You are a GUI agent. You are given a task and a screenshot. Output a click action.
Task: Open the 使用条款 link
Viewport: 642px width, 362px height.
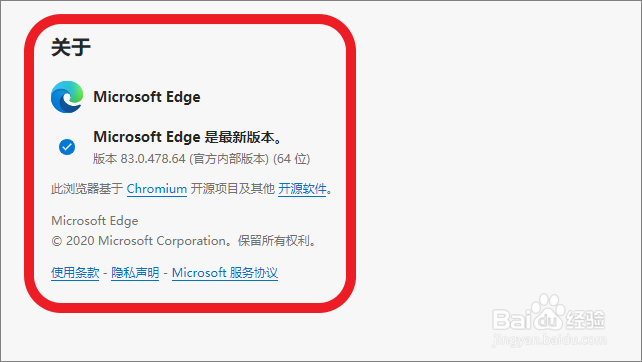(x=75, y=273)
